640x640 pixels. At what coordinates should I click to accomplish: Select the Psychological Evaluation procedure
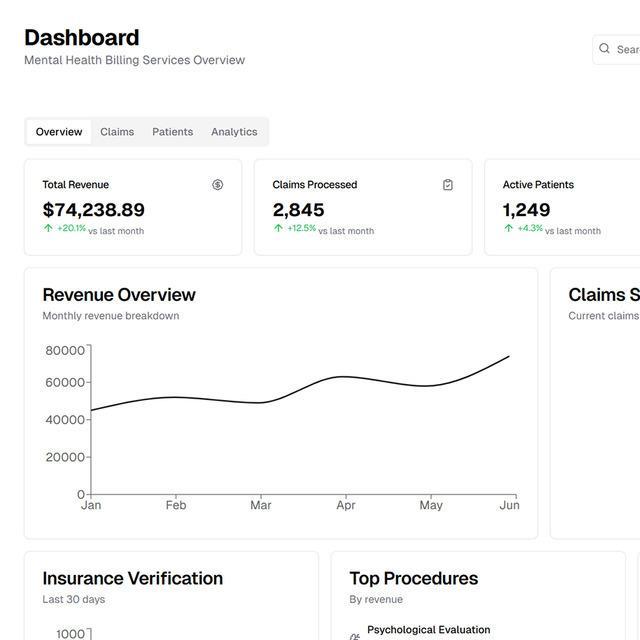[428, 630]
